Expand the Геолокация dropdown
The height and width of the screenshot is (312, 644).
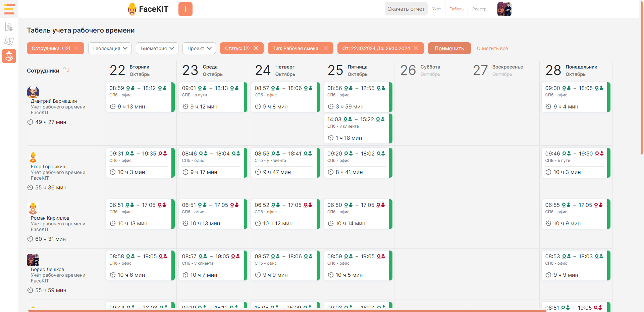point(110,48)
